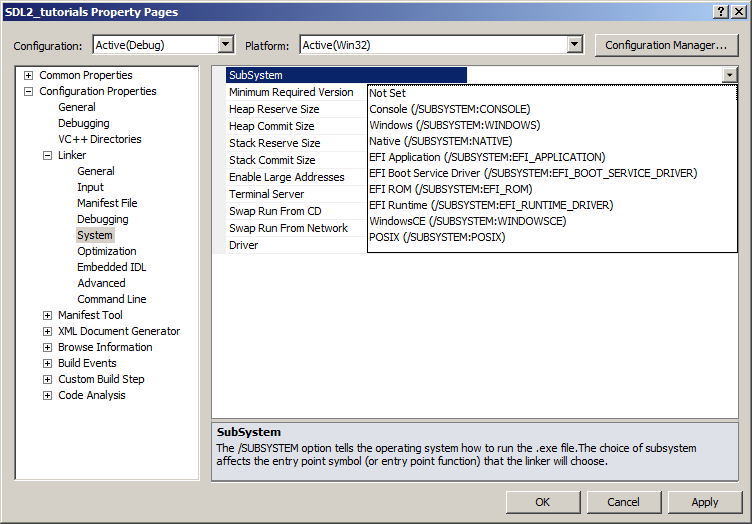Expand Browse Information node
752x524 pixels.
tap(47, 347)
